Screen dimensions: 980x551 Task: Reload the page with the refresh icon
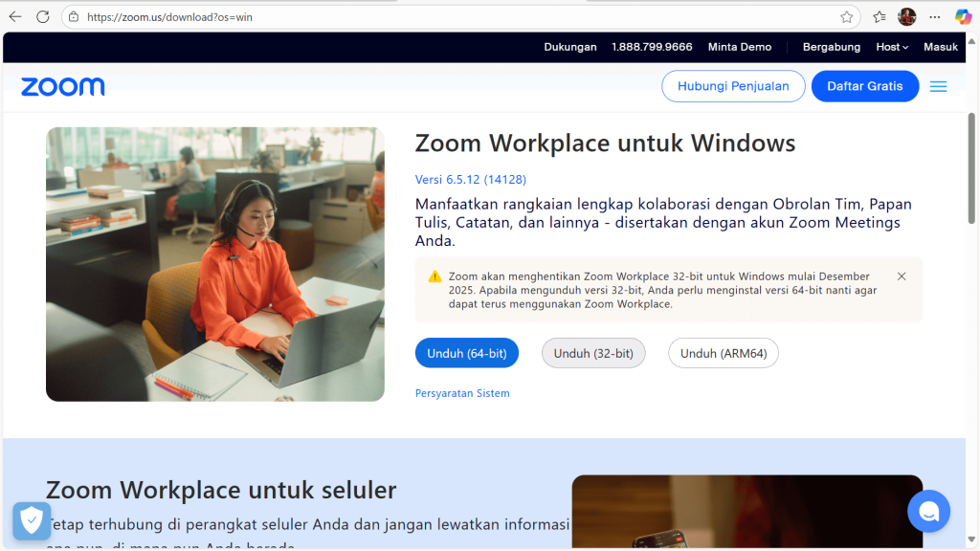pos(42,17)
